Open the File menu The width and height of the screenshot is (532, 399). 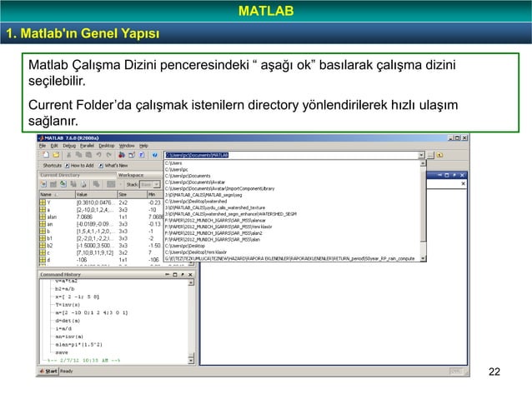tap(43, 146)
